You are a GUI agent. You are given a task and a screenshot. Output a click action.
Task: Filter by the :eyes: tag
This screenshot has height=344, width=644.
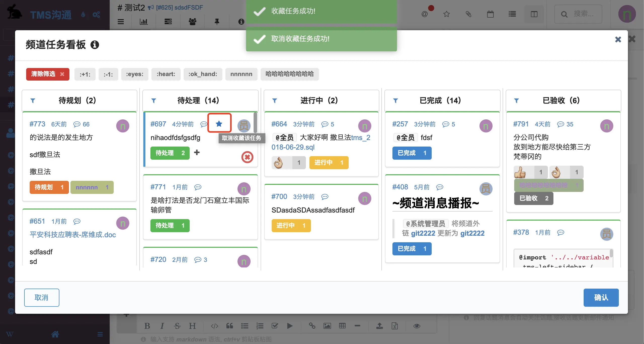click(135, 74)
